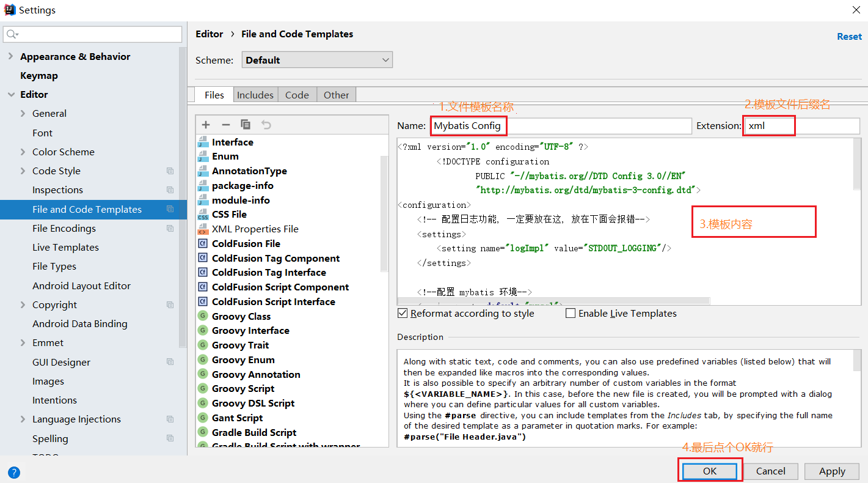Select the Groovy Enum template icon
Viewport: 868px width, 483px height.
(x=203, y=360)
